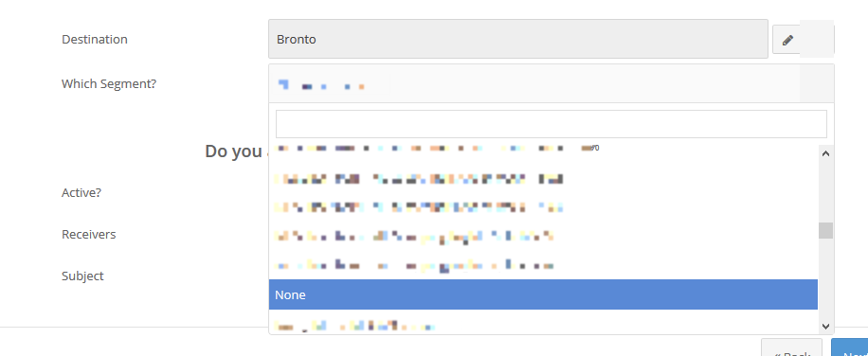Click scrollbar track below the gray thumb
The height and width of the screenshot is (356, 868).
[825, 279]
